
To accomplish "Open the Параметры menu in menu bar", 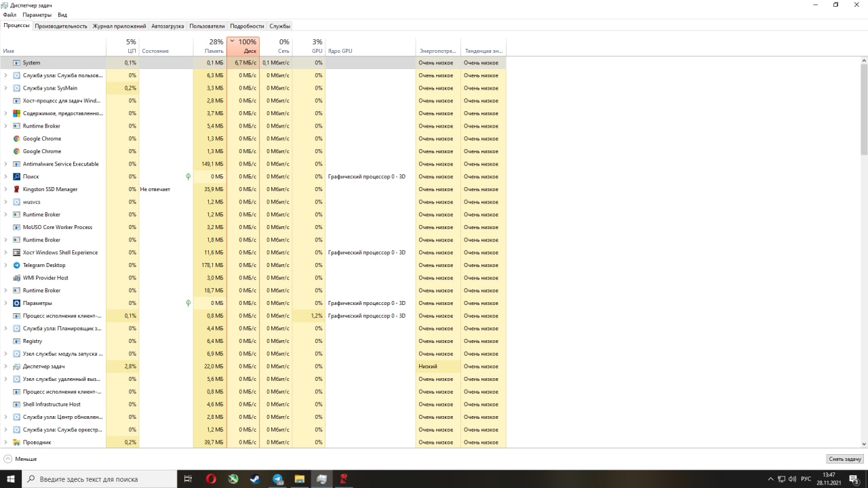I will [x=37, y=14].
